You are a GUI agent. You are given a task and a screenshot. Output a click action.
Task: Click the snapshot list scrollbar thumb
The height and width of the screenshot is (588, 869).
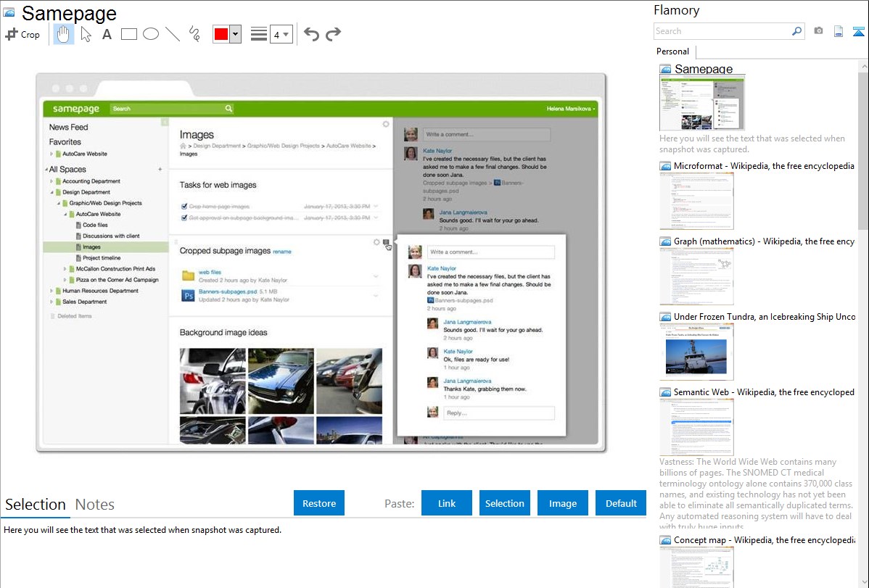pos(863,150)
